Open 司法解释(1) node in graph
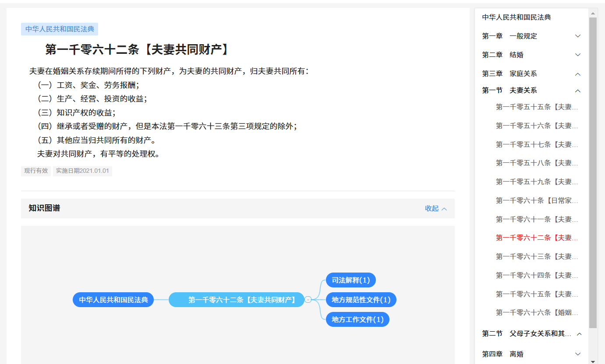Screen dimensions: 605x364 pyautogui.click(x=350, y=280)
